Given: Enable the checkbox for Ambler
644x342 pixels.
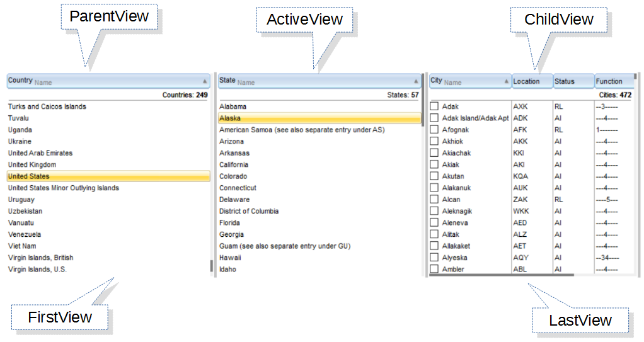Looking at the screenshot, I should tap(434, 269).
